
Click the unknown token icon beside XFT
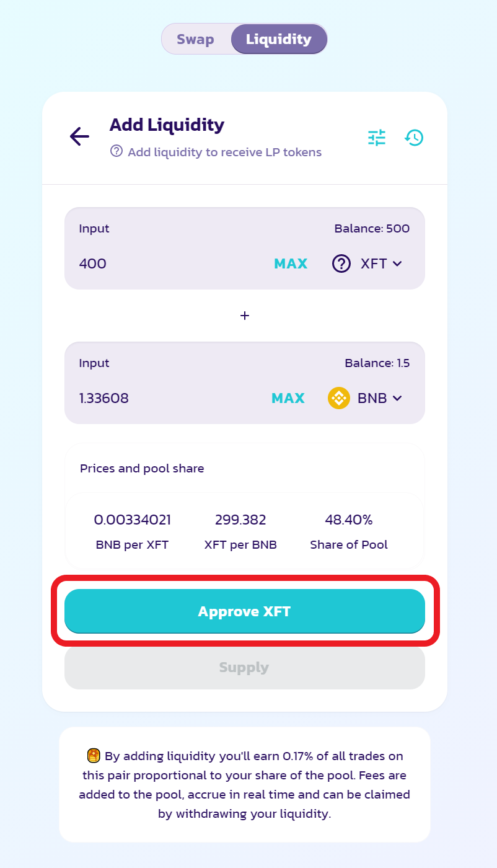point(341,263)
